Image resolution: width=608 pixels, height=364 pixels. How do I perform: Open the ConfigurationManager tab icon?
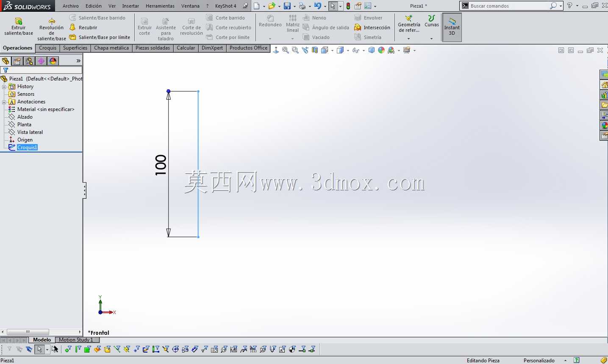point(29,61)
